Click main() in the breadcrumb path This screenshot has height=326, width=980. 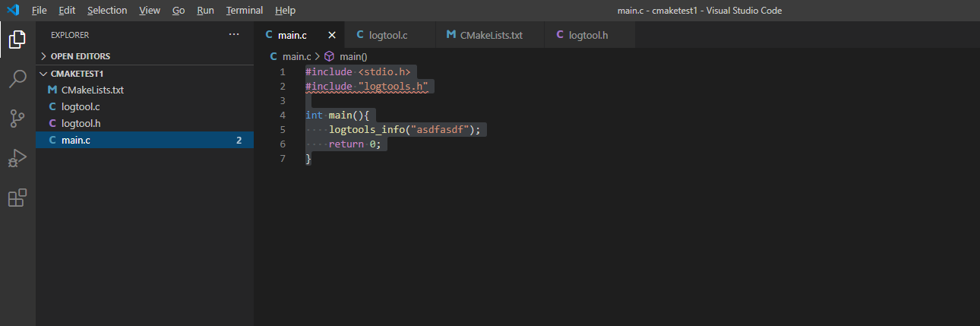point(353,56)
